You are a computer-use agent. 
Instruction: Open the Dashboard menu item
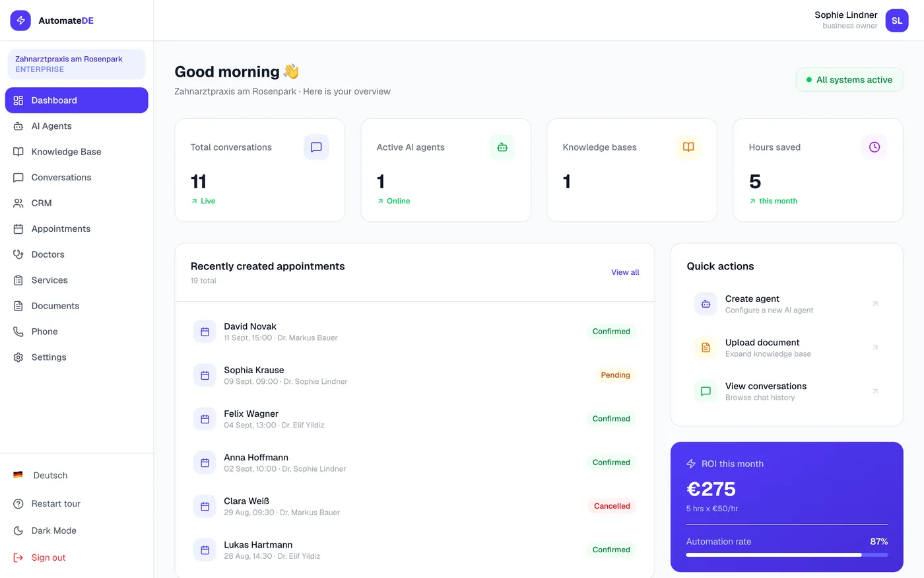pos(77,100)
